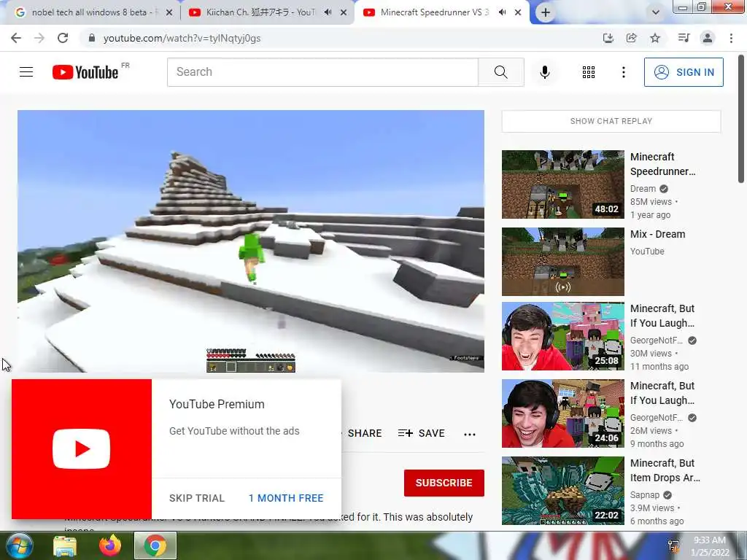Image resolution: width=747 pixels, height=560 pixels.
Task: Open Minecraft, But Item Drops title
Action: click(665, 470)
